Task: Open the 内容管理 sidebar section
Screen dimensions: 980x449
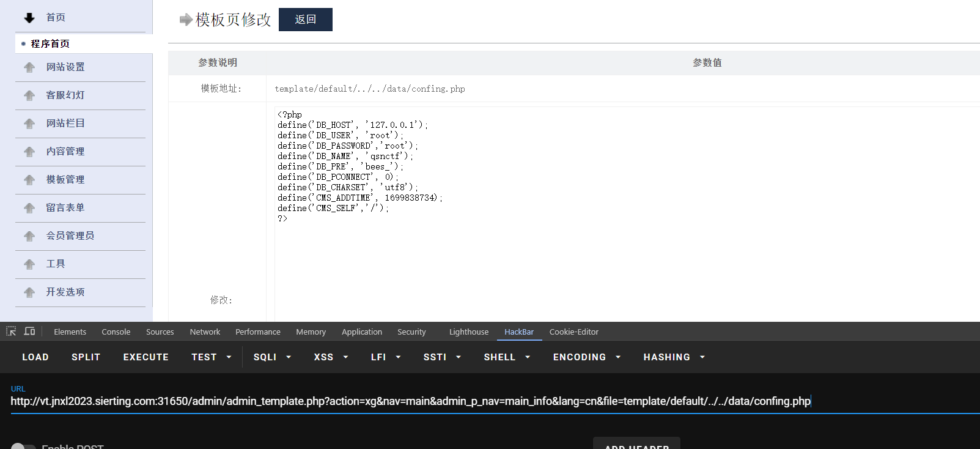Action: click(65, 152)
